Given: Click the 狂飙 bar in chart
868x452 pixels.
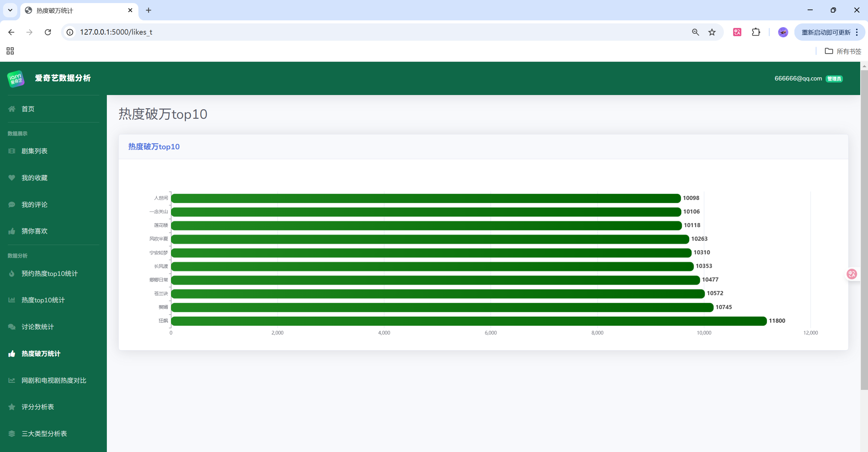Looking at the screenshot, I should pos(468,321).
